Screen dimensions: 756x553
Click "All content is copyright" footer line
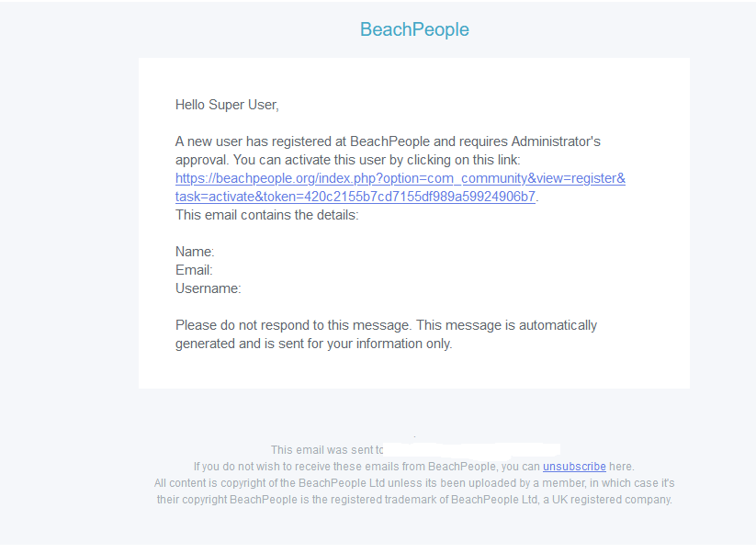414,483
